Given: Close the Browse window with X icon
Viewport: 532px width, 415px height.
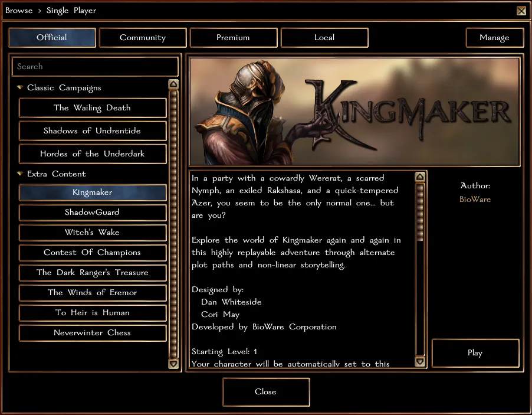Looking at the screenshot, I should pos(521,11).
